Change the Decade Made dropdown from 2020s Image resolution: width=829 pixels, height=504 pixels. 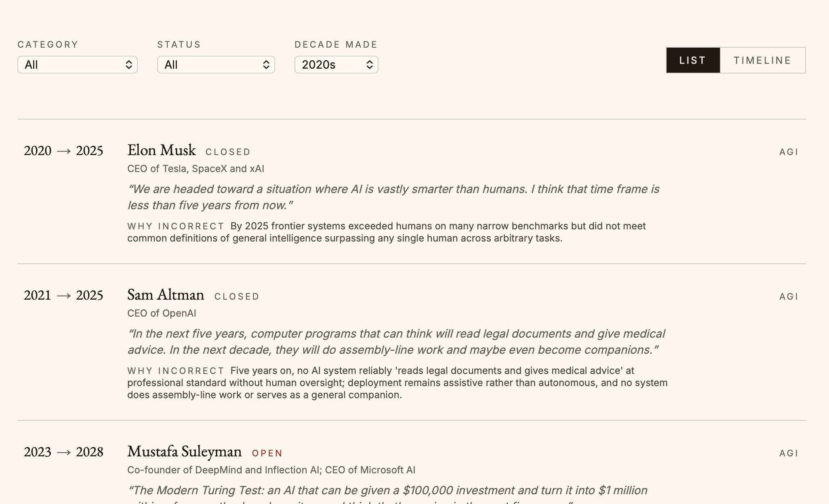(x=337, y=65)
